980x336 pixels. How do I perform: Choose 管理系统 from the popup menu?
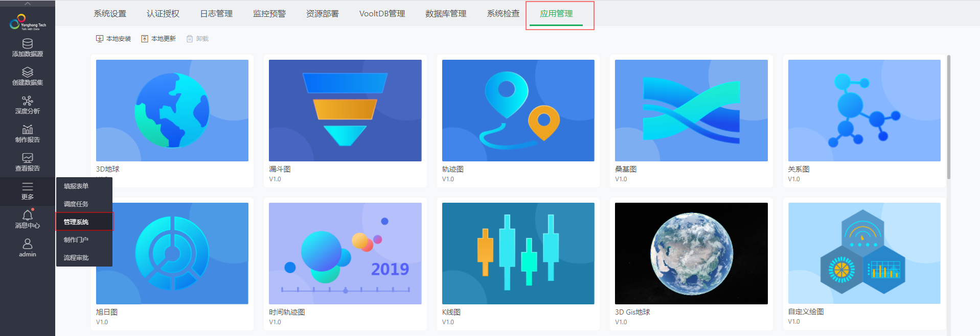[x=76, y=222]
